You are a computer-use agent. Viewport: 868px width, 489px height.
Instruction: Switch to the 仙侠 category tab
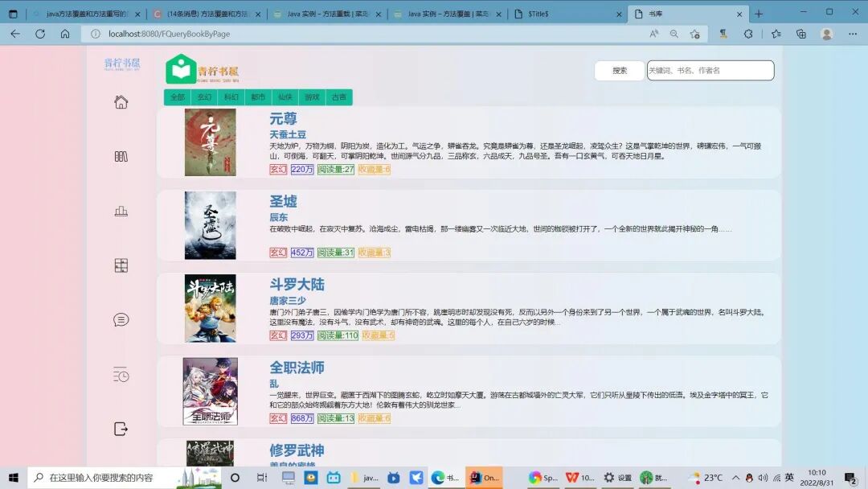point(285,97)
